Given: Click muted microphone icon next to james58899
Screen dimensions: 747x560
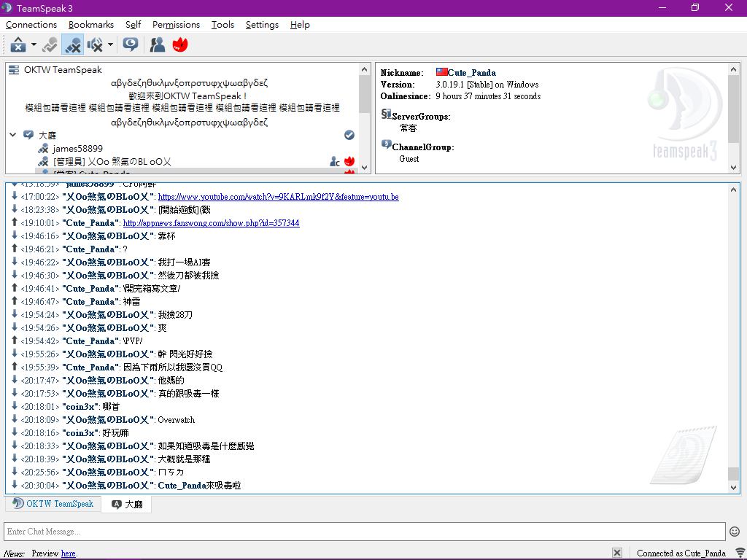Looking at the screenshot, I should pyautogui.click(x=43, y=149).
